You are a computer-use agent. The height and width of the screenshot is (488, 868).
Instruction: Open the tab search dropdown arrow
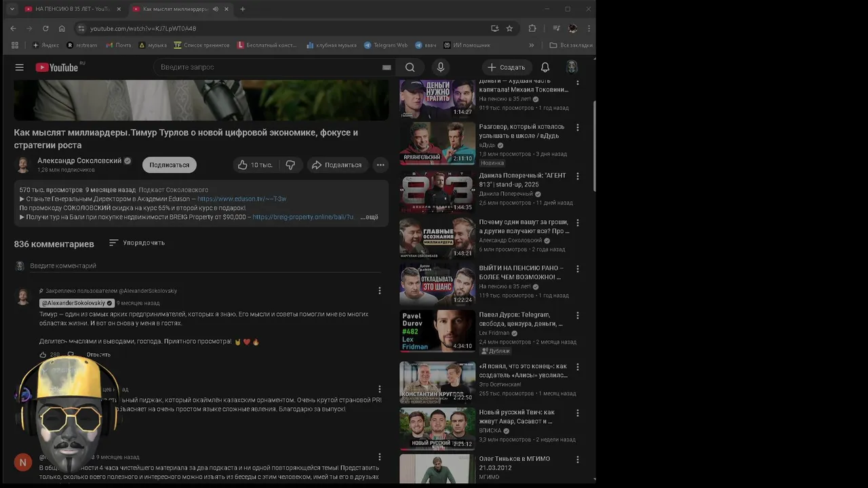pos(12,9)
